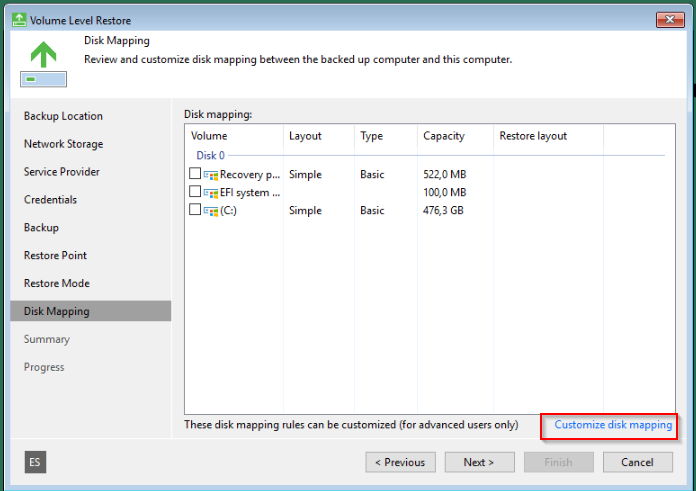Open the Customize disk mapping link
696x491 pixels.
pos(613,425)
